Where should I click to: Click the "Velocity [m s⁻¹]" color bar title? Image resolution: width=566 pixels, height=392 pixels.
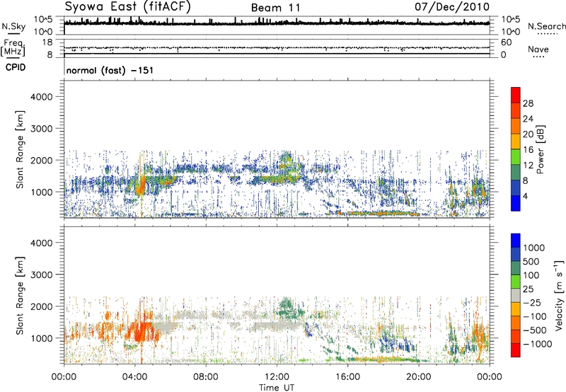point(559,295)
